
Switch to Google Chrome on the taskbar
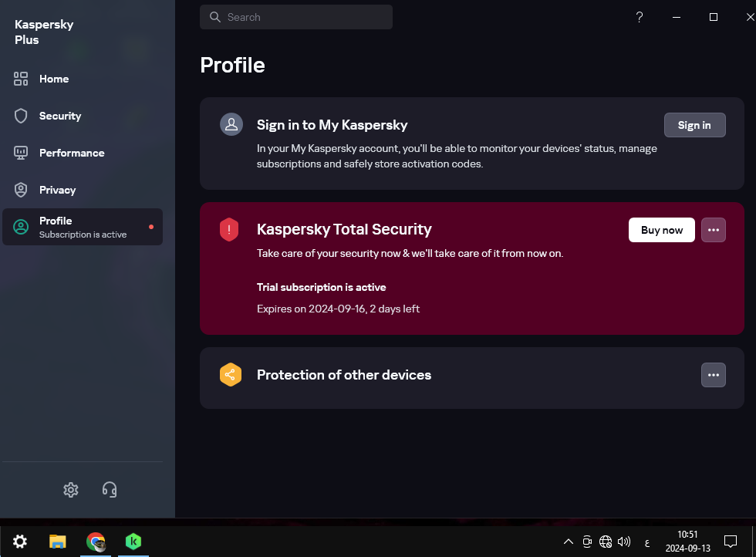96,542
